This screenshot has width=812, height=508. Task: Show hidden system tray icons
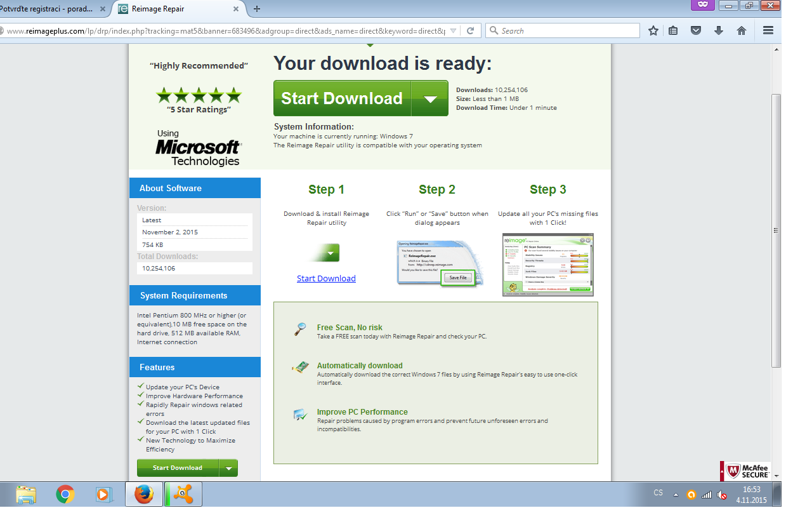[675, 495]
